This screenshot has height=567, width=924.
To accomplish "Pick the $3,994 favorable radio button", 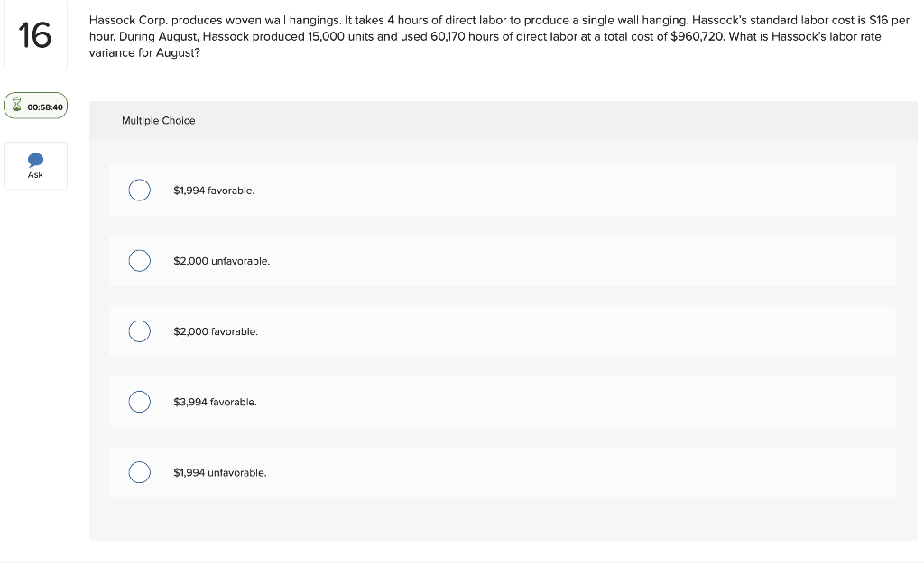I will pos(140,402).
